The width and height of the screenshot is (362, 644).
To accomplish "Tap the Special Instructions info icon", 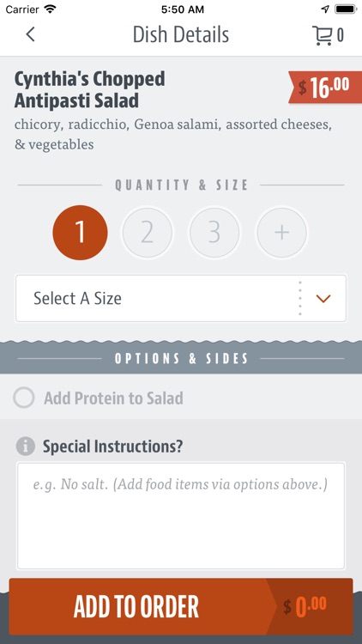I will tap(26, 446).
